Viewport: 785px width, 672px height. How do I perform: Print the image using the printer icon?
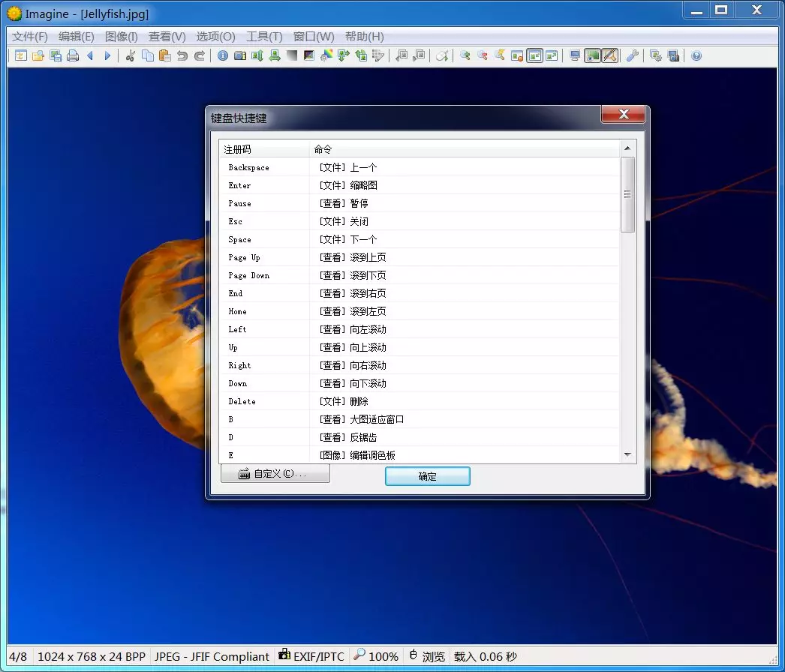[x=73, y=55]
